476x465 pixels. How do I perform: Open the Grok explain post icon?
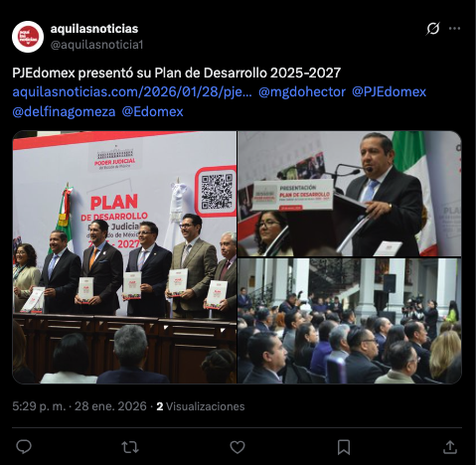click(433, 29)
